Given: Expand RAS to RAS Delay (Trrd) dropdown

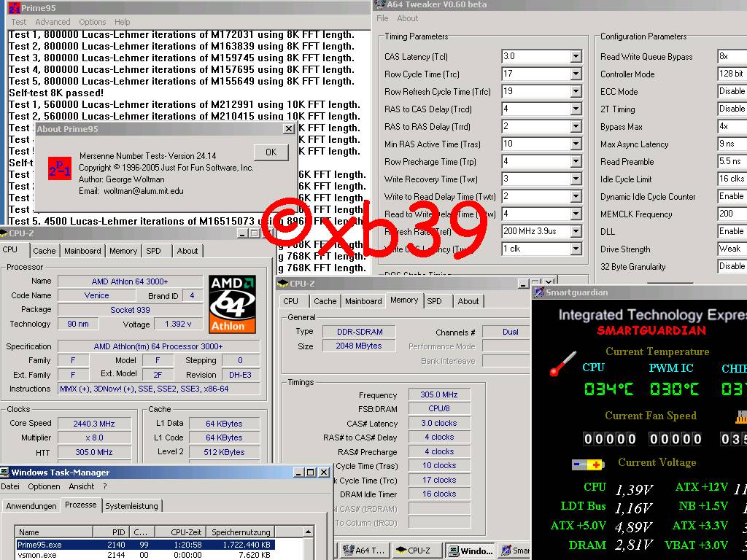Looking at the screenshot, I should pyautogui.click(x=576, y=127).
